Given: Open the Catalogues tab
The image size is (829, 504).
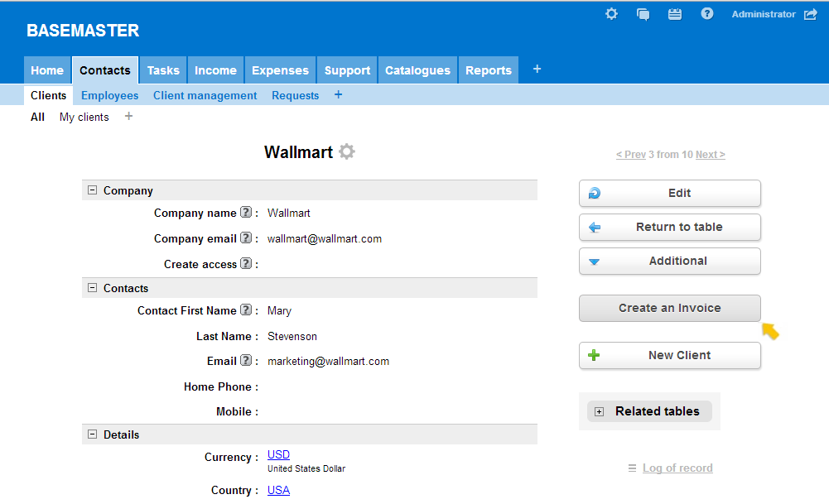Looking at the screenshot, I should point(417,70).
